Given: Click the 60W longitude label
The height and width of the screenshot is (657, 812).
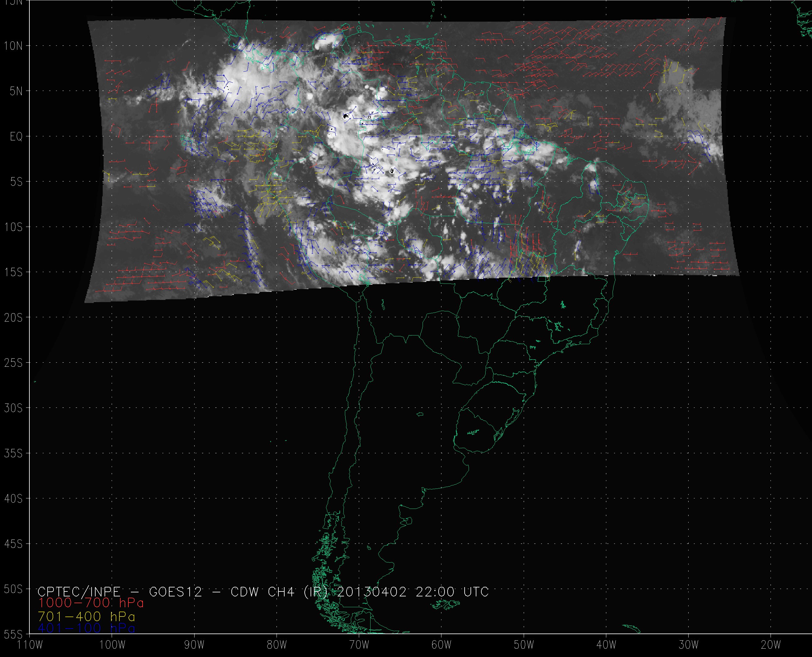Looking at the screenshot, I should [441, 645].
